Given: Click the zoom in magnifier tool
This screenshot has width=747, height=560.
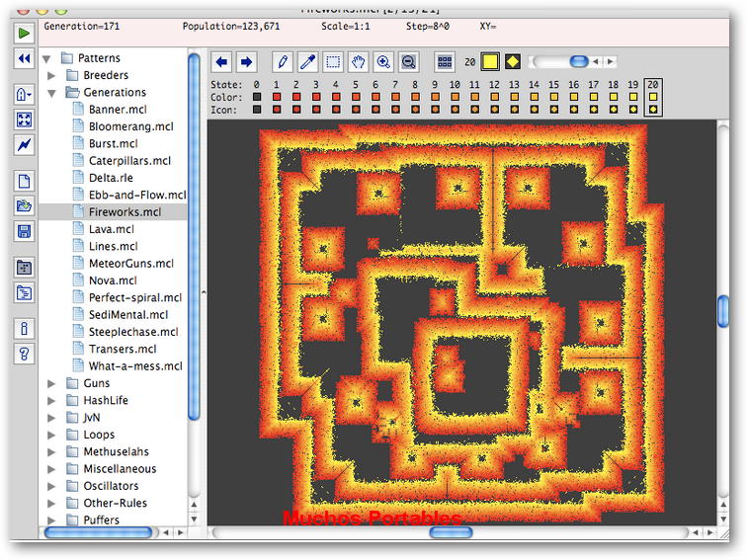Looking at the screenshot, I should click(383, 62).
